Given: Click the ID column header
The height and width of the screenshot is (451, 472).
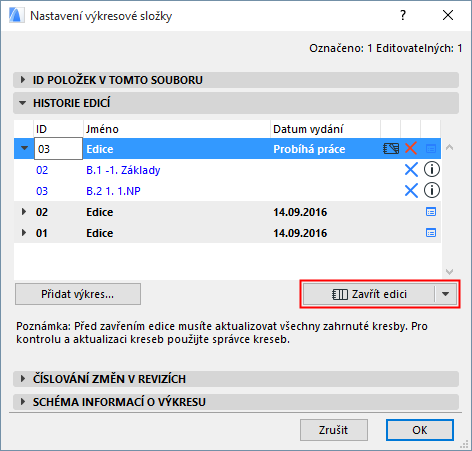Looking at the screenshot, I should [58, 129].
